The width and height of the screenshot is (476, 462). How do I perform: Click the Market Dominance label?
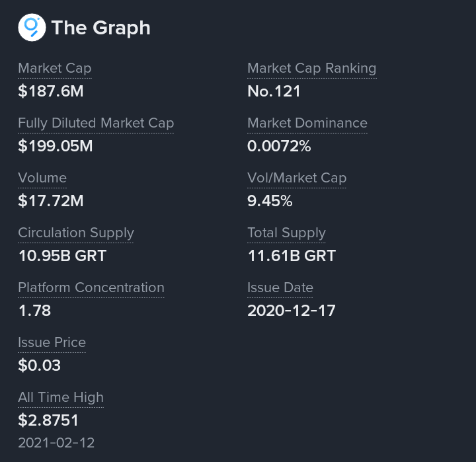pyautogui.click(x=307, y=123)
